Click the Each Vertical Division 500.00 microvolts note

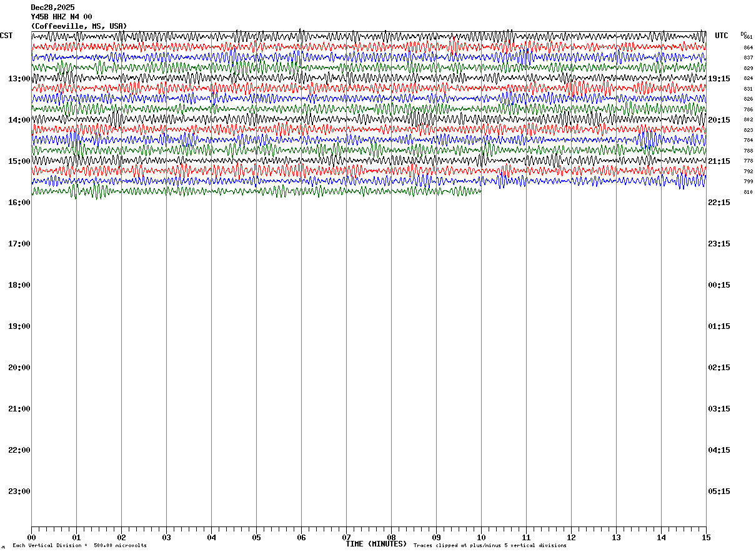(79, 546)
